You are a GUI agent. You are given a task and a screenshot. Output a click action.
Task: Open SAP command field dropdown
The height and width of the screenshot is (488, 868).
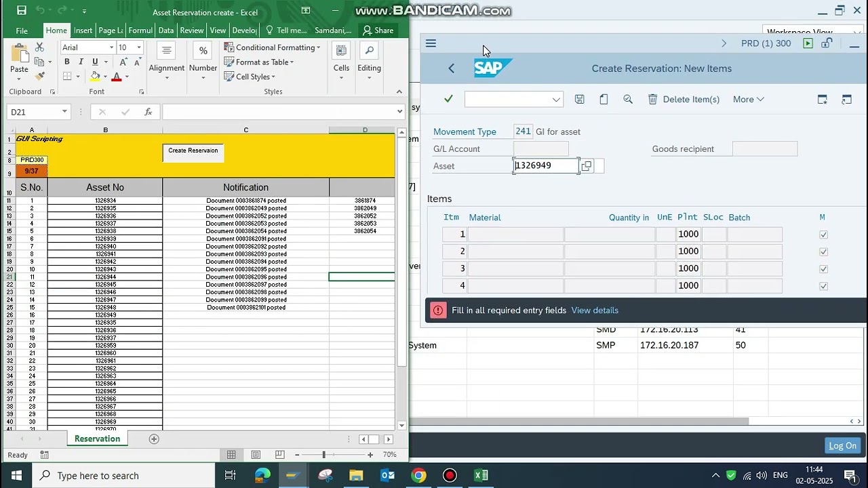(x=556, y=99)
